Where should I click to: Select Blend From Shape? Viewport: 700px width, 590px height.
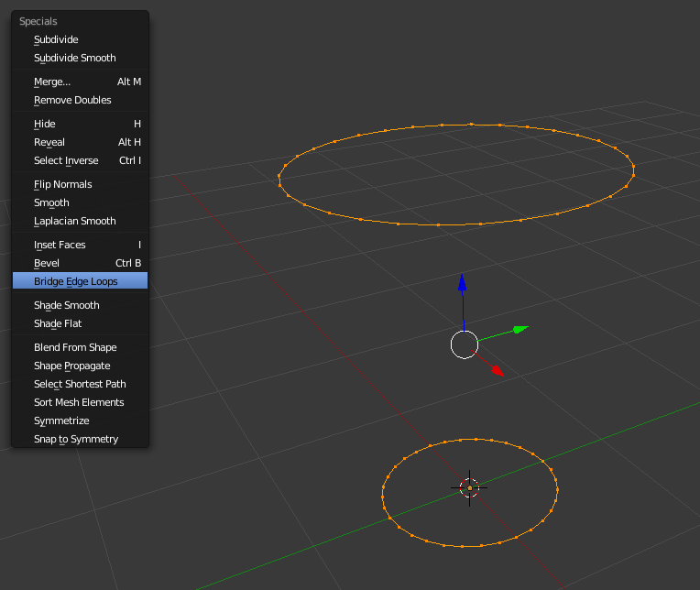click(x=80, y=347)
